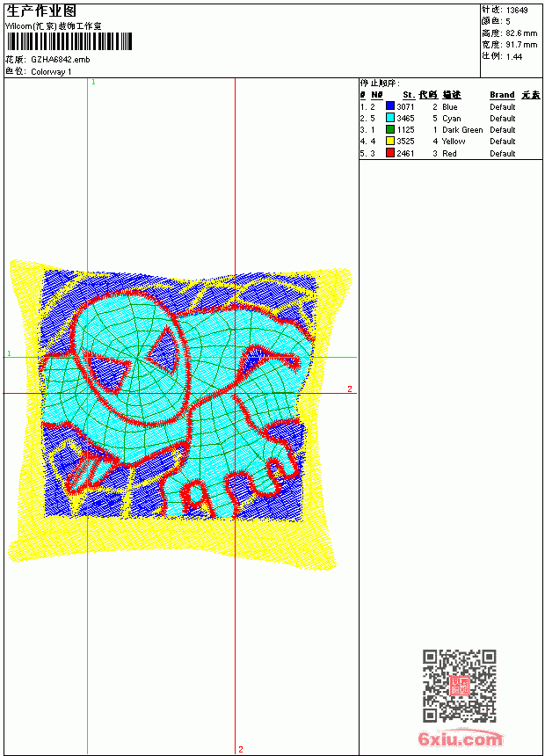Select stitch count 2461 in Red row
The image size is (545, 756).
click(405, 153)
